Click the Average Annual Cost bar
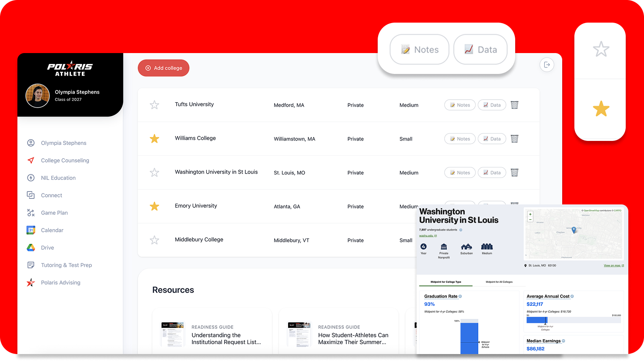The width and height of the screenshot is (644, 361). point(574,320)
